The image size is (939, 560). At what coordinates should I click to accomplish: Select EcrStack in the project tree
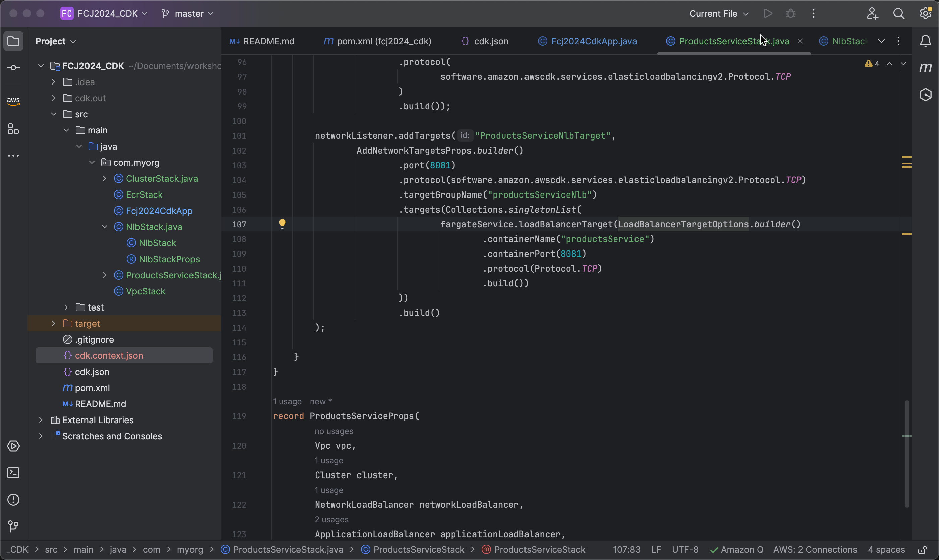144,195
